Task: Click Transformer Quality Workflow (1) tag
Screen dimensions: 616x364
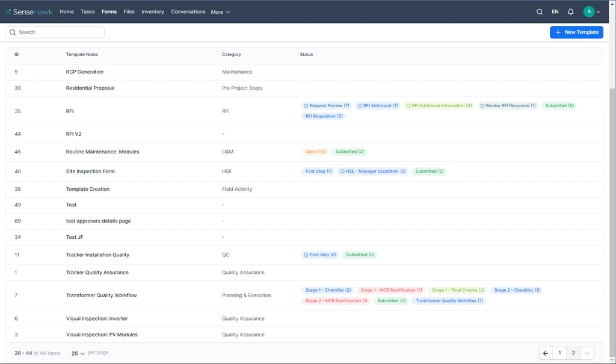Action: [x=449, y=301]
